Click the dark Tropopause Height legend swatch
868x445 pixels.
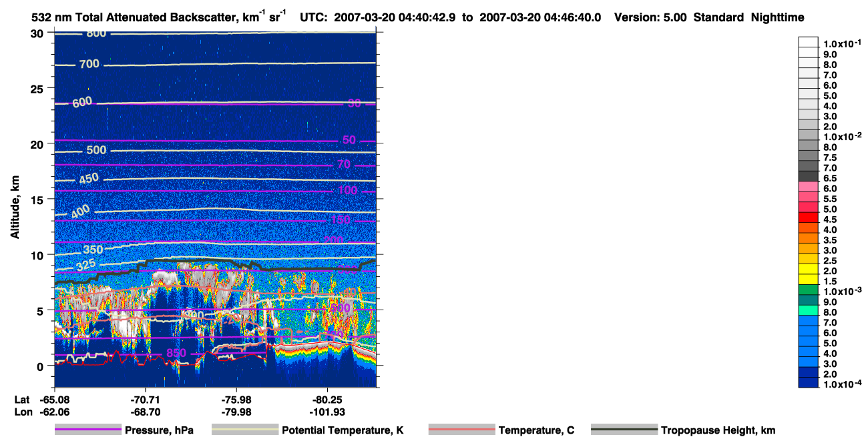pos(624,430)
